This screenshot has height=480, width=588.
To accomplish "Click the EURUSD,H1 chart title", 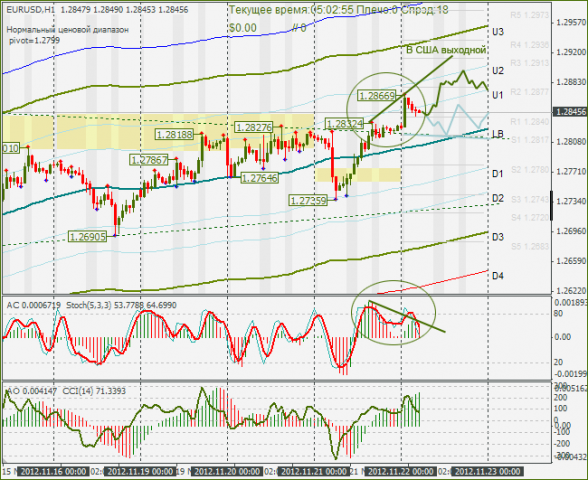I will tap(30, 10).
